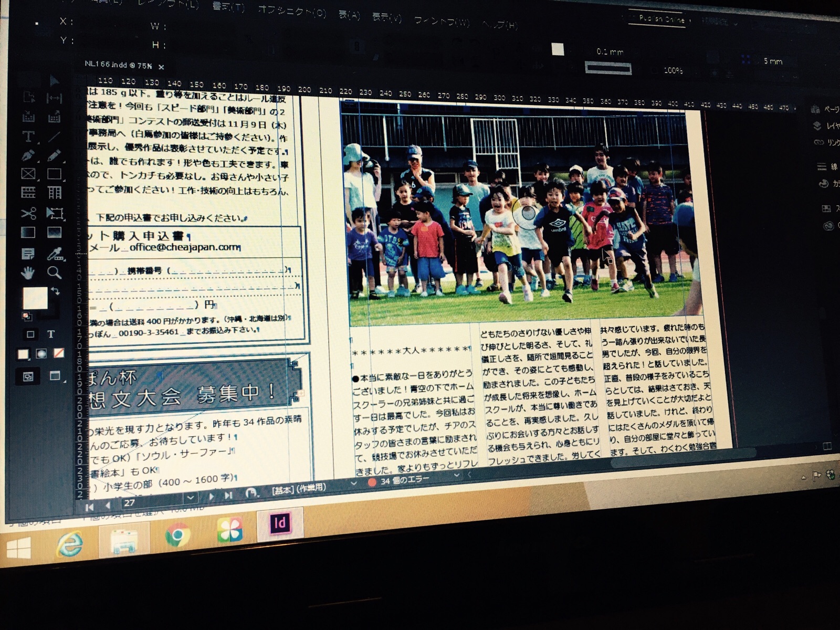Select the Rectangle Frame tool

point(28,174)
